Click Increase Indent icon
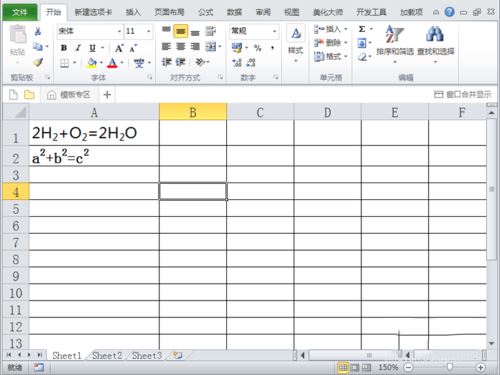Viewport: 500px width, 375px height. pos(180,62)
